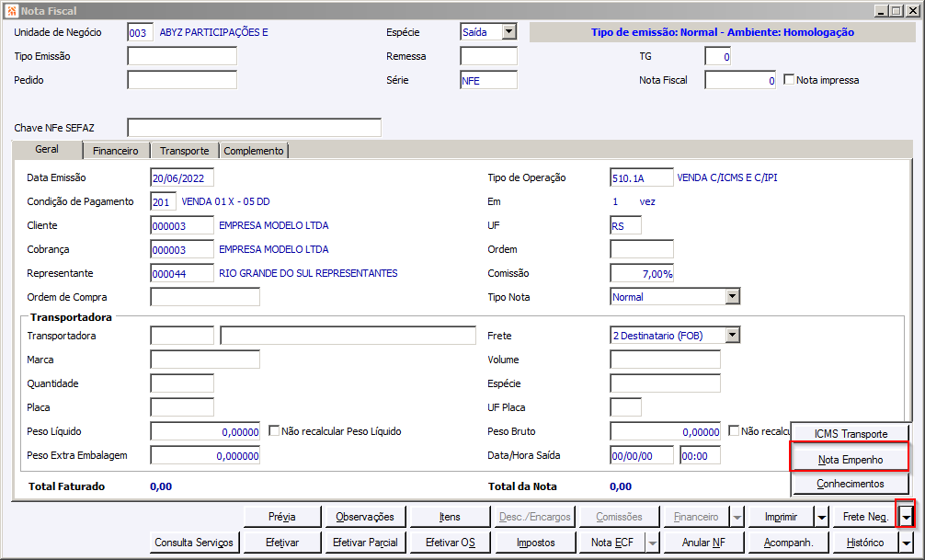Enable Não recalcular Peso Líquido checkbox
The height and width of the screenshot is (560, 925).
(274, 430)
